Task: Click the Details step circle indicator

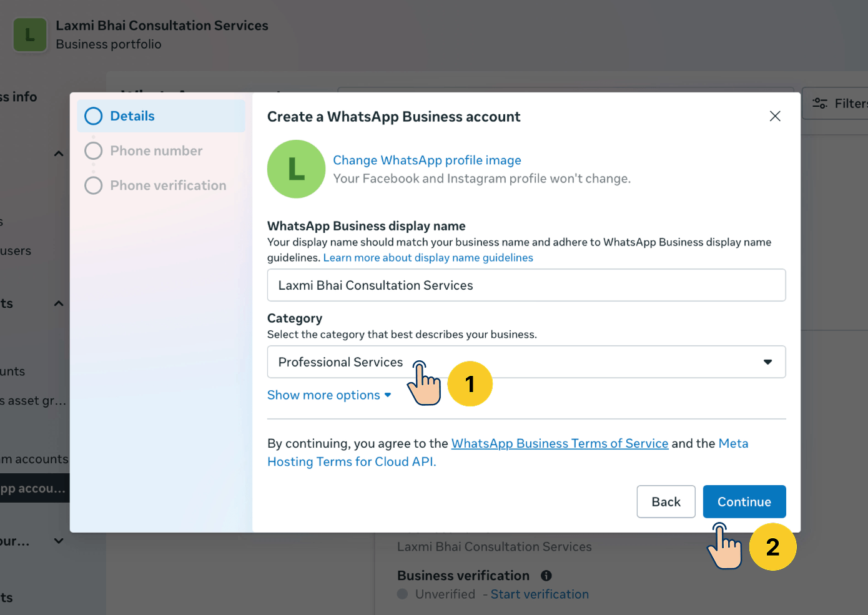Action: [94, 116]
